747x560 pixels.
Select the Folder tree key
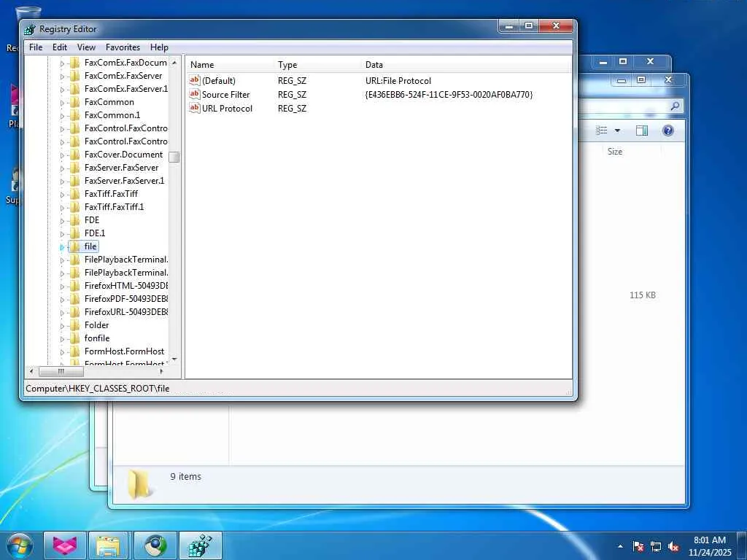[x=97, y=324]
